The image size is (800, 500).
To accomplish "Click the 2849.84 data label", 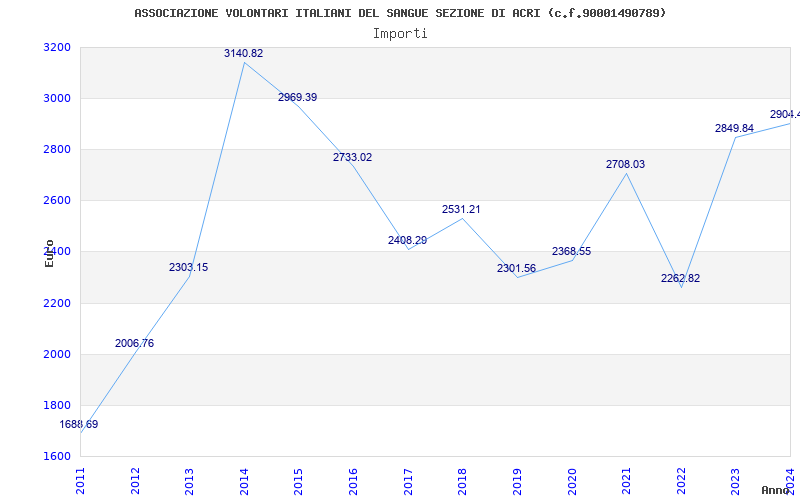I will pyautogui.click(x=734, y=129).
